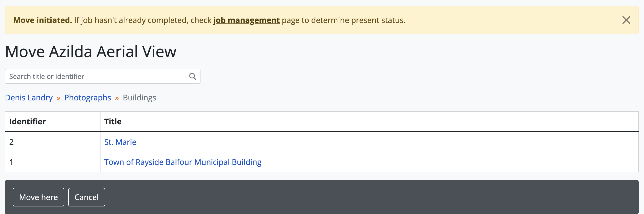Select Town of Rayside Balfour Municipal Building
This screenshot has height=214, width=644.
(x=182, y=162)
